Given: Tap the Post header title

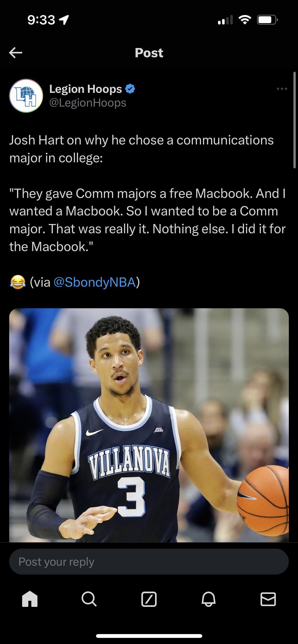Looking at the screenshot, I should [149, 53].
